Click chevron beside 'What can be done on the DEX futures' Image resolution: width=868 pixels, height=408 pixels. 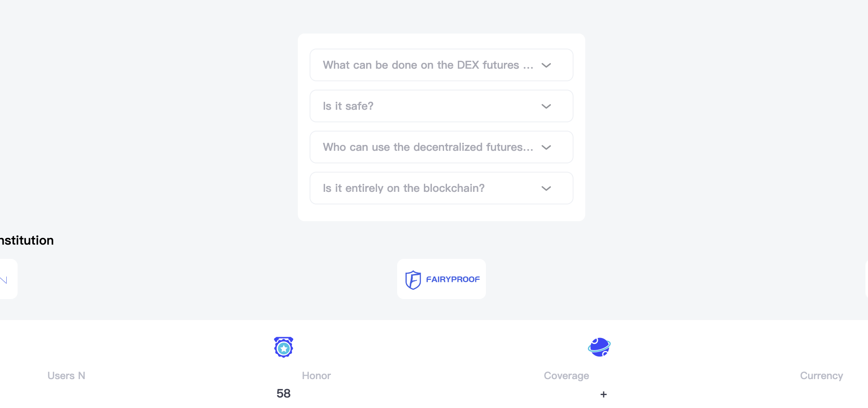click(546, 65)
